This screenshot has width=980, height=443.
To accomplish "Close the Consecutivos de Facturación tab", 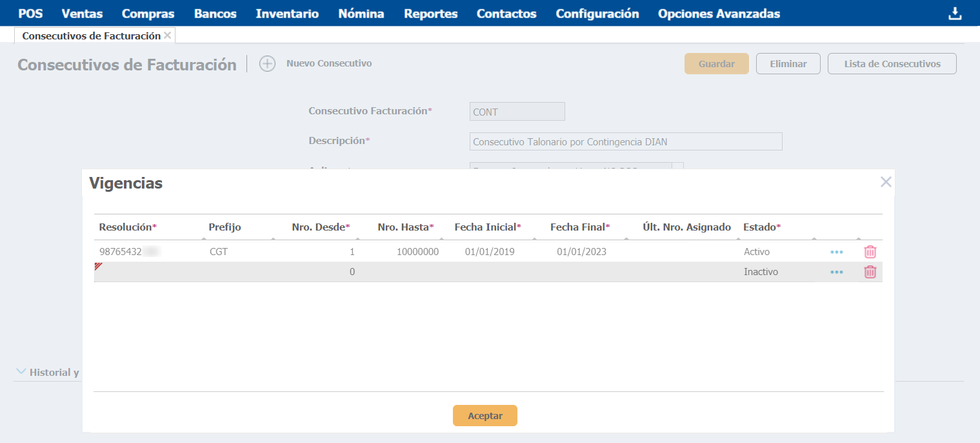I will (168, 36).
